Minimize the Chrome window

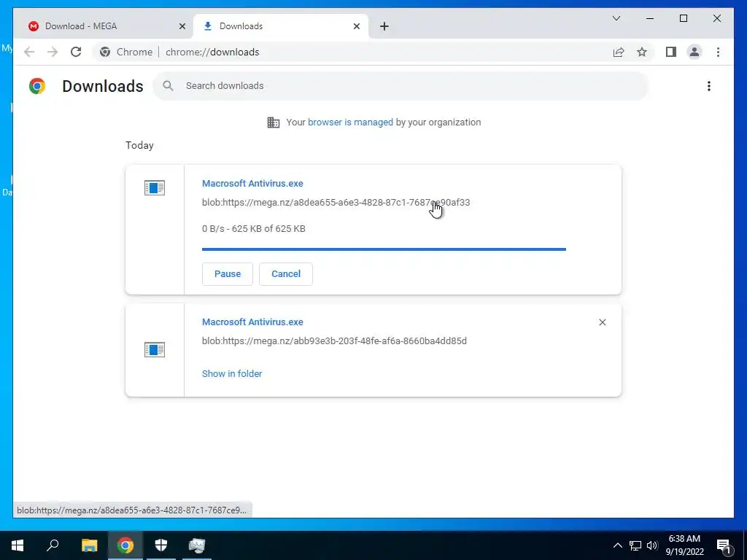[x=650, y=18]
